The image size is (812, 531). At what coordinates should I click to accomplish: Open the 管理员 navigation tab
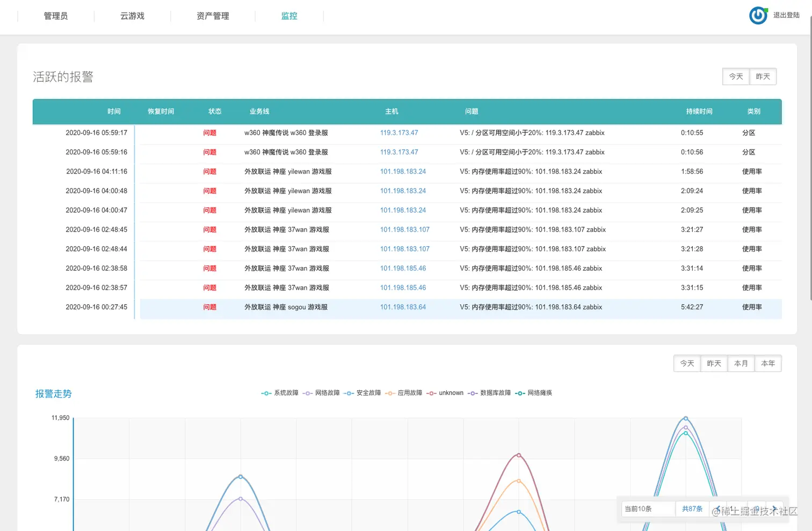coord(56,16)
